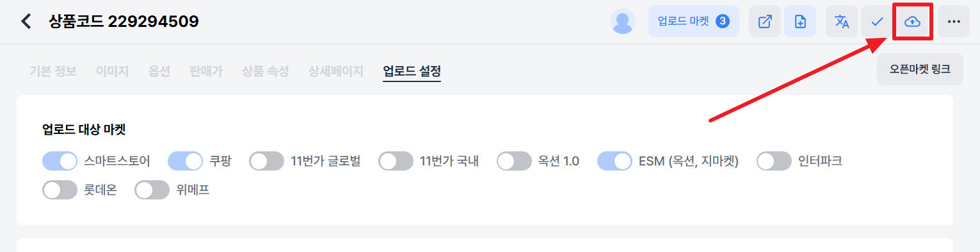Click the add document icon
Viewport: 980px width, 252px height.
click(x=800, y=22)
